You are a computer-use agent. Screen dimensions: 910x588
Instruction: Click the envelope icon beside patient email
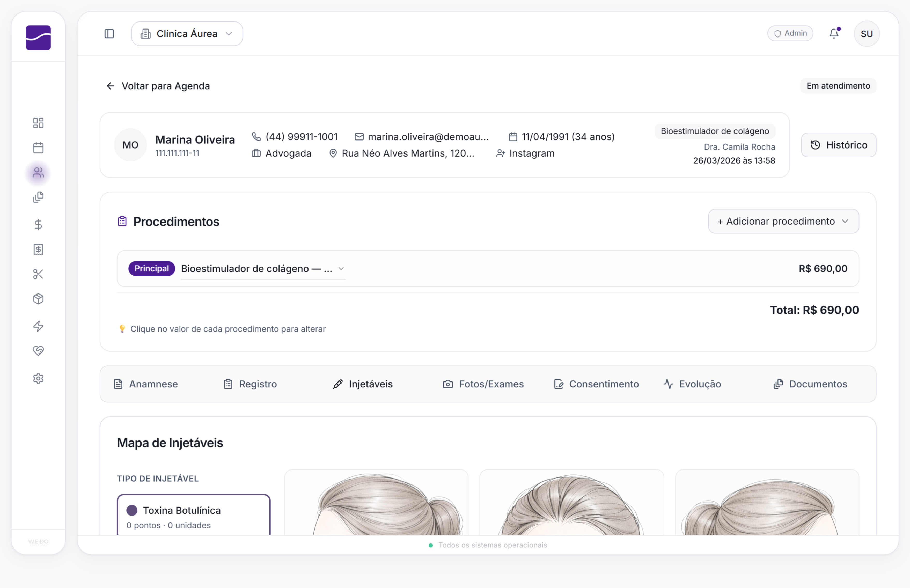359,137
